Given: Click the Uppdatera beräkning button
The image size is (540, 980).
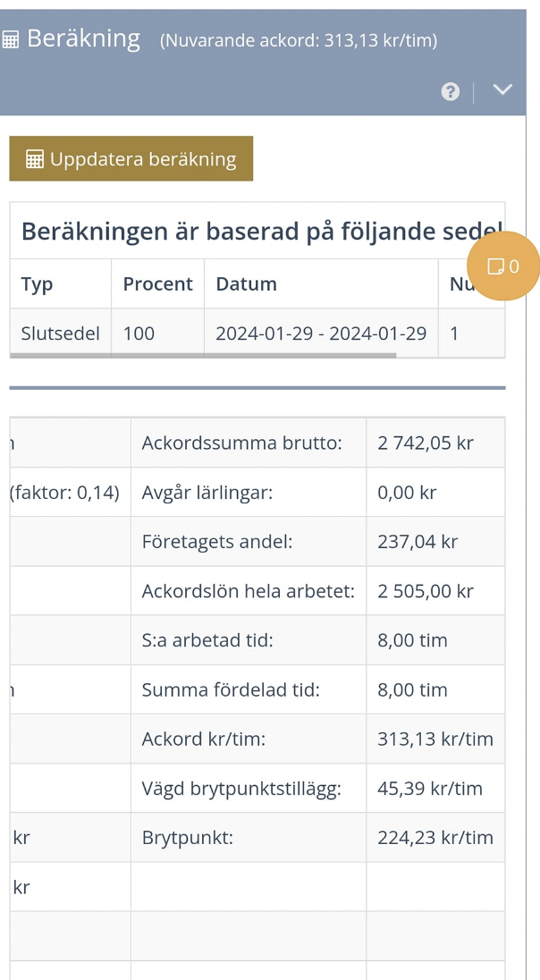Looking at the screenshot, I should (131, 159).
